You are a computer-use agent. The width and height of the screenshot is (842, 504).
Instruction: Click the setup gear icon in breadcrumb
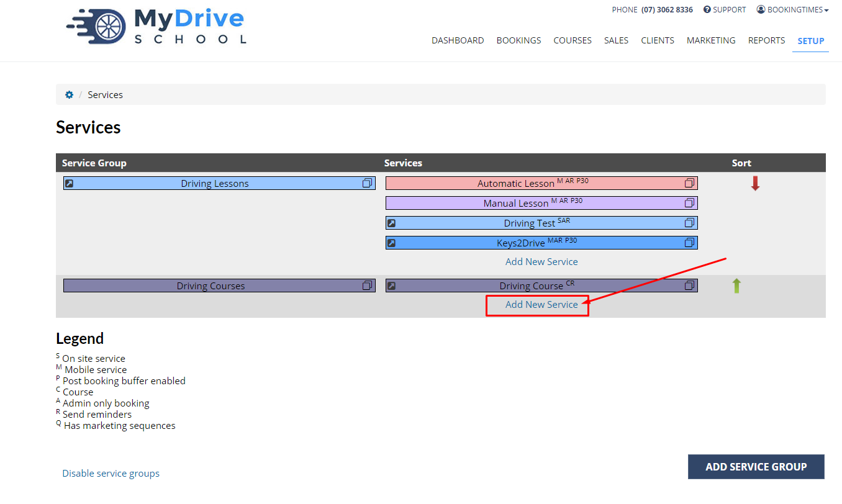[x=69, y=95]
